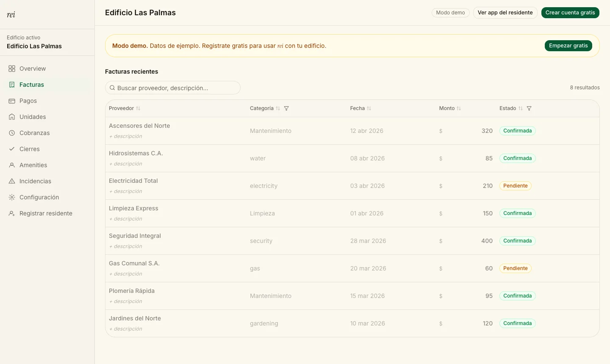The image size is (610, 364).
Task: Sort by Fecha using arrows icon
Action: 369,108
